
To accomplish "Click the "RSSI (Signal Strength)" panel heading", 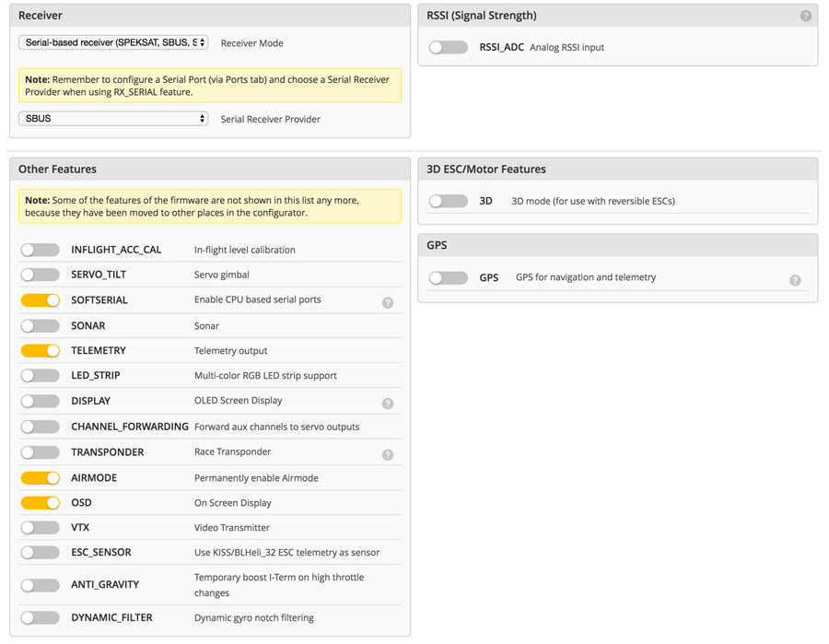I will [481, 16].
